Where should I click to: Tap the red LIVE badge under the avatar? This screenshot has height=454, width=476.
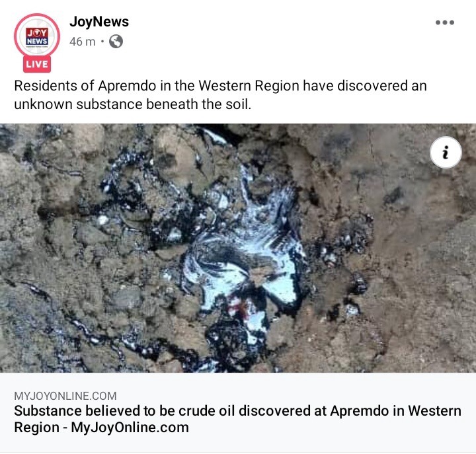[x=37, y=64]
